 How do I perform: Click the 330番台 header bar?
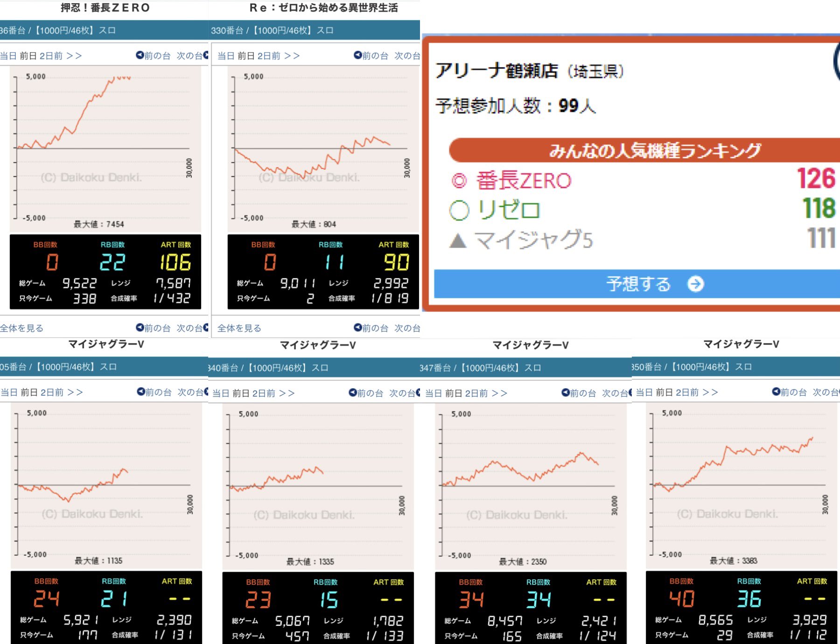315,30
